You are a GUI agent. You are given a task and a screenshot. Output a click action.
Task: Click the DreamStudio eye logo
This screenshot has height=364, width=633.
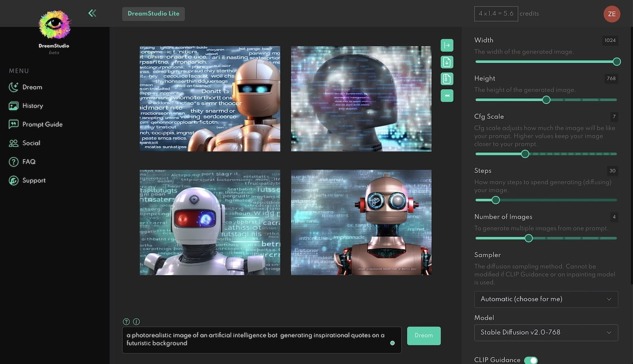tap(54, 24)
